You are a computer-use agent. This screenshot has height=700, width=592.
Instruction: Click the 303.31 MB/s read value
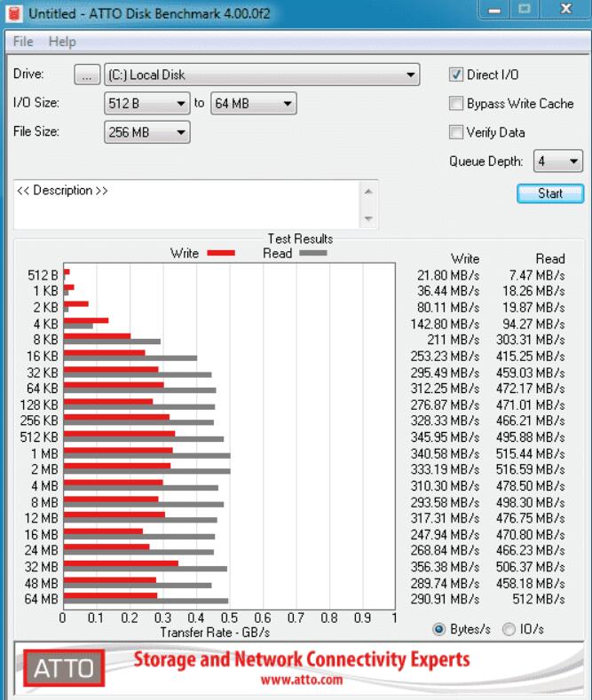[x=531, y=340]
